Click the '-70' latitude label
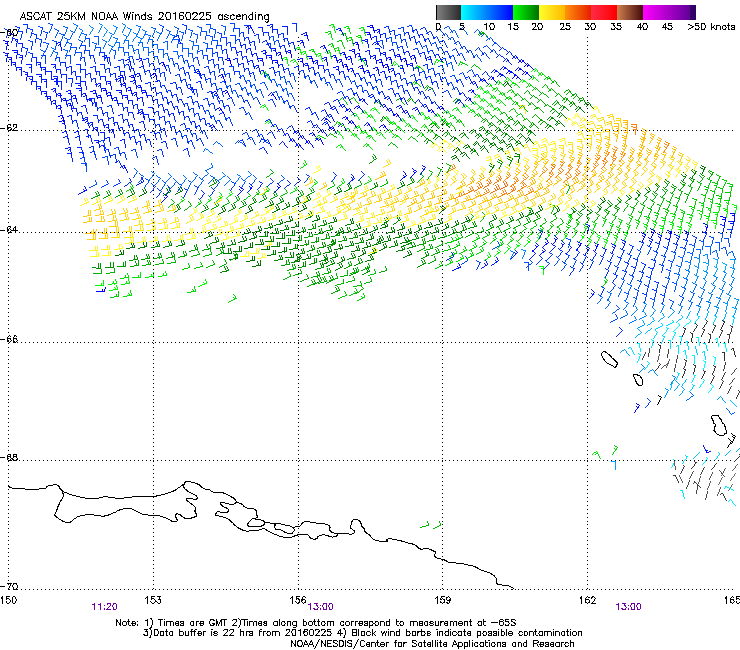This screenshot has width=740, height=650. pyautogui.click(x=10, y=586)
